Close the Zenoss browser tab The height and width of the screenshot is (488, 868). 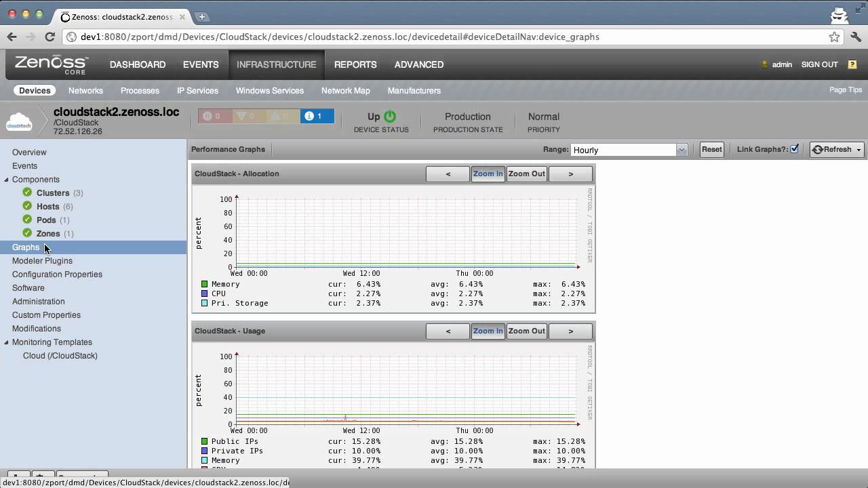pyautogui.click(x=182, y=16)
